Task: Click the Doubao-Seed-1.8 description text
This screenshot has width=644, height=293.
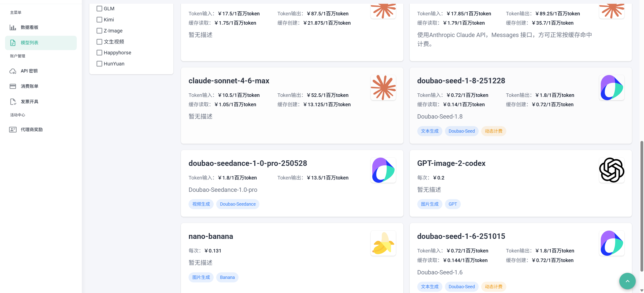Action: [x=440, y=117]
